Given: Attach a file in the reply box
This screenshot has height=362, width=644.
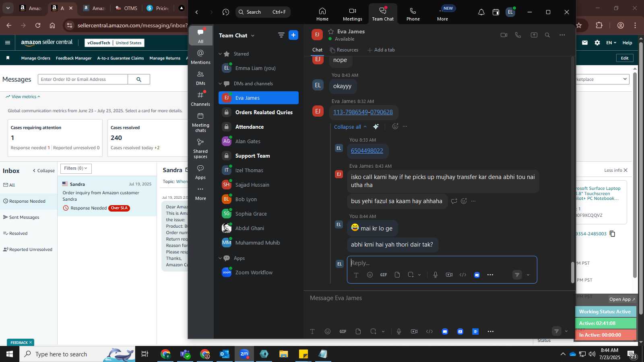Looking at the screenshot, I should pos(397,275).
